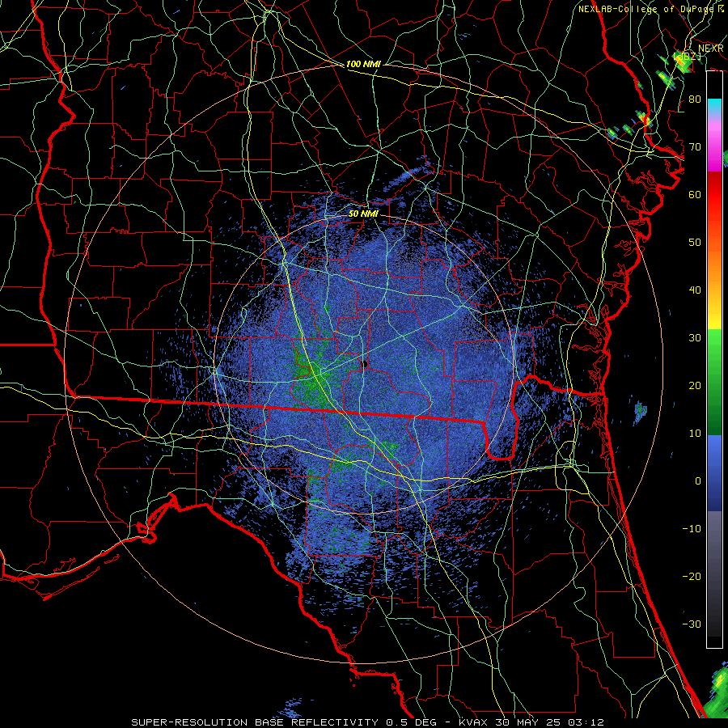This screenshot has height=728, width=728.
Task: Click the "30 MAY 25" date in caption
Action: point(530,722)
